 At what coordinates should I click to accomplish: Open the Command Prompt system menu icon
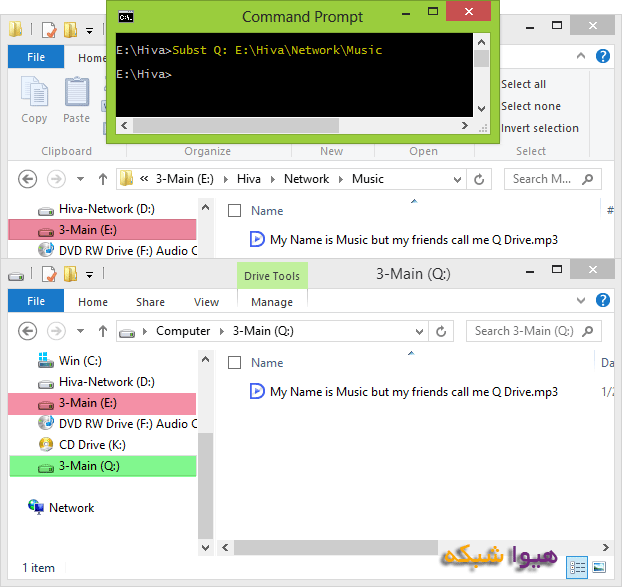click(126, 17)
